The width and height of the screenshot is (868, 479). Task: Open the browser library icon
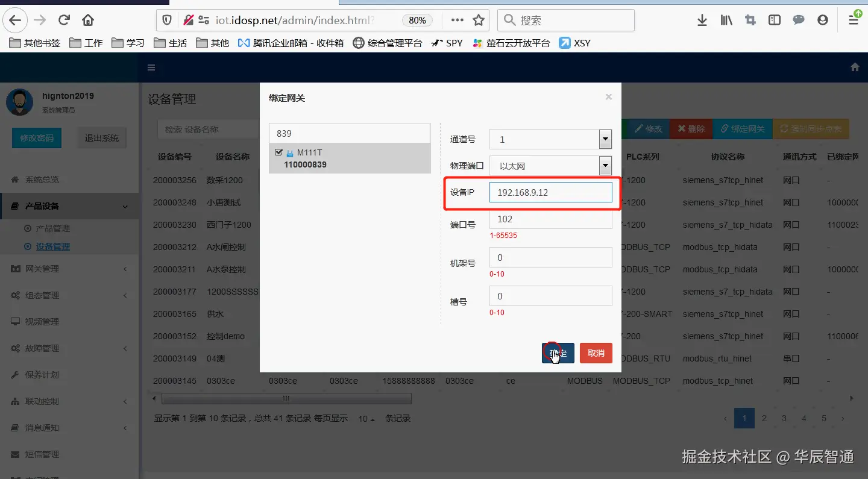click(x=726, y=20)
